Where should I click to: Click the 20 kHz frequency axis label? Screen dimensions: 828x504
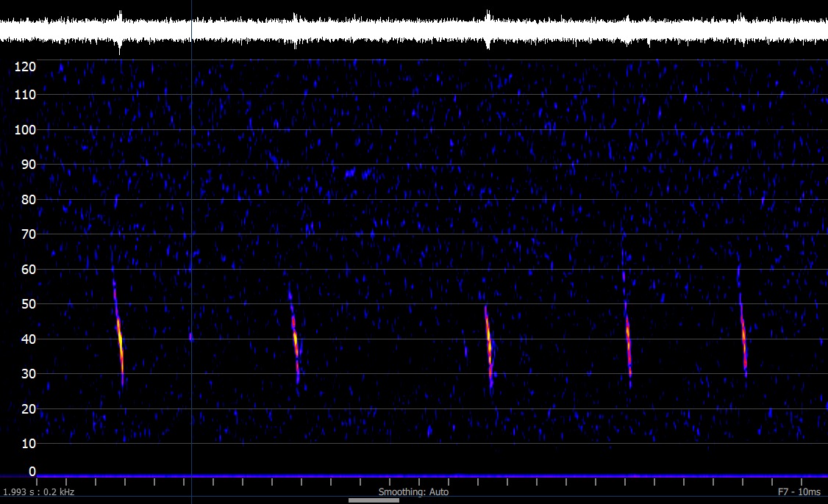[x=28, y=409]
